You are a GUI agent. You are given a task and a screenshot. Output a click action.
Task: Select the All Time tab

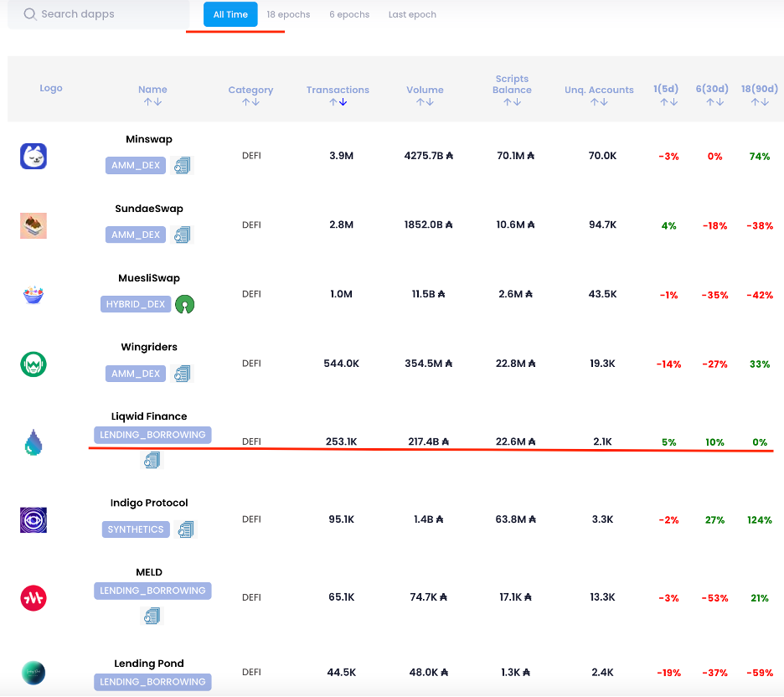pos(230,14)
